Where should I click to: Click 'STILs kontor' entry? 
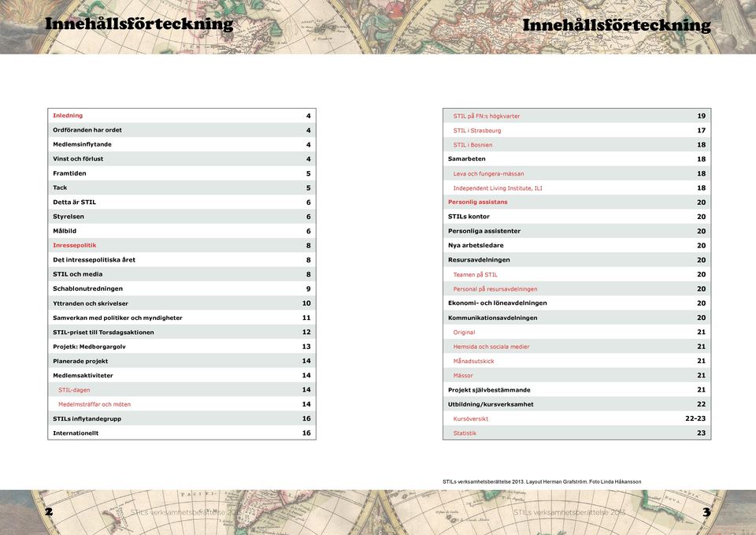coord(577,217)
